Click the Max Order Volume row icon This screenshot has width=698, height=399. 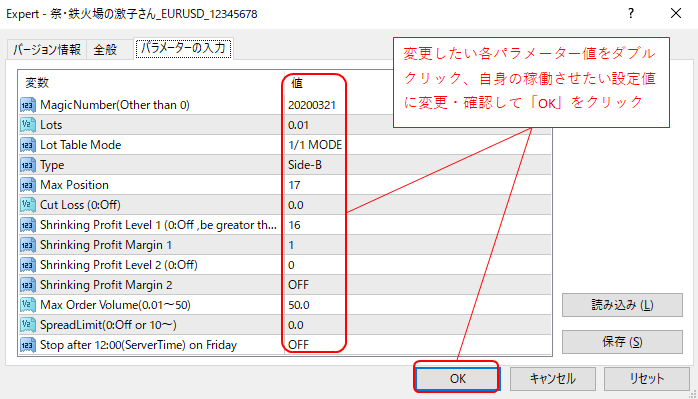(x=28, y=305)
